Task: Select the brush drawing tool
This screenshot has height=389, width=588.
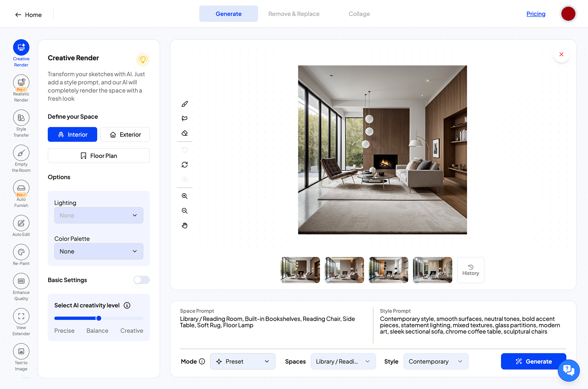Action: (x=184, y=104)
